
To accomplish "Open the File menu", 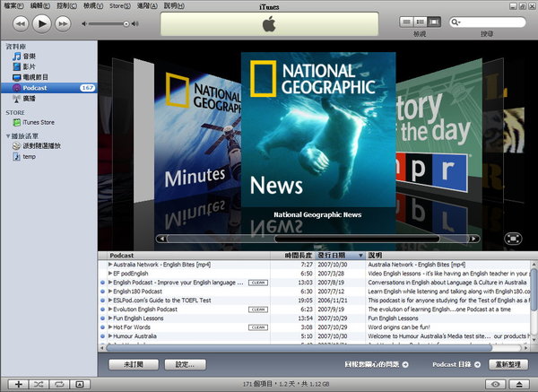I will click(13, 6).
